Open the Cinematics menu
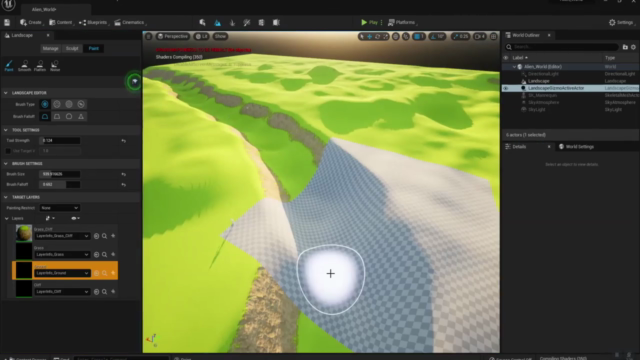 [x=130, y=22]
